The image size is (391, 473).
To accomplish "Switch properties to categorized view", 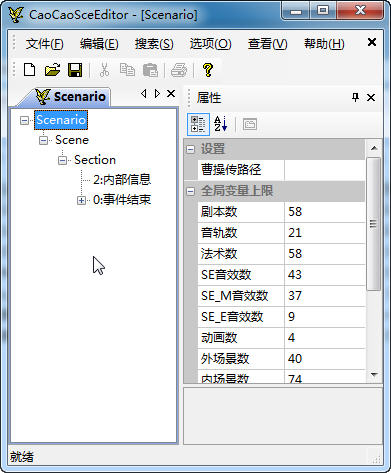I will pyautogui.click(x=198, y=124).
